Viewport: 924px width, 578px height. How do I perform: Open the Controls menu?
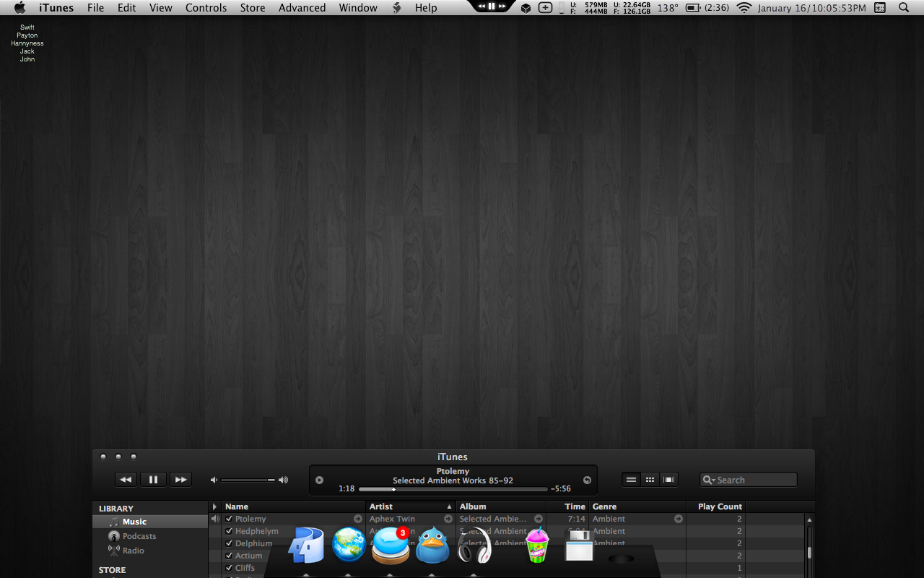tap(206, 8)
